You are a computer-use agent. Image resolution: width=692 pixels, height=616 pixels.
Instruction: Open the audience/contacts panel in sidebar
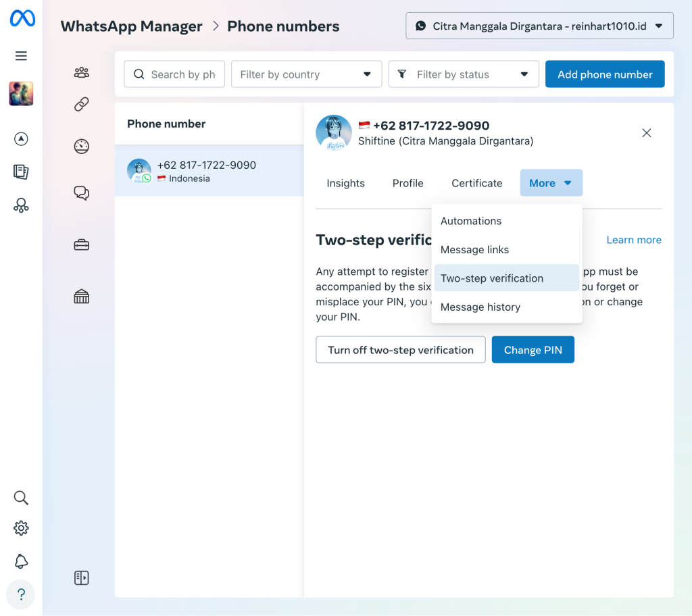(81, 72)
